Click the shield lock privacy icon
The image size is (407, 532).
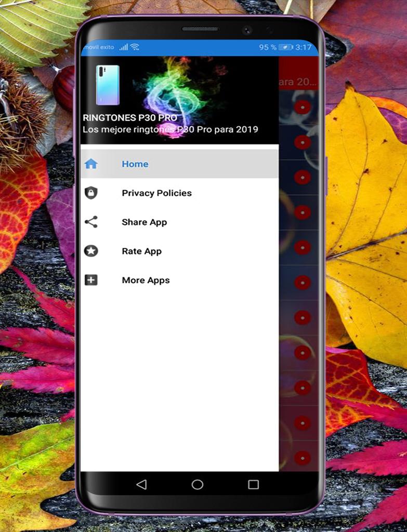tap(91, 193)
